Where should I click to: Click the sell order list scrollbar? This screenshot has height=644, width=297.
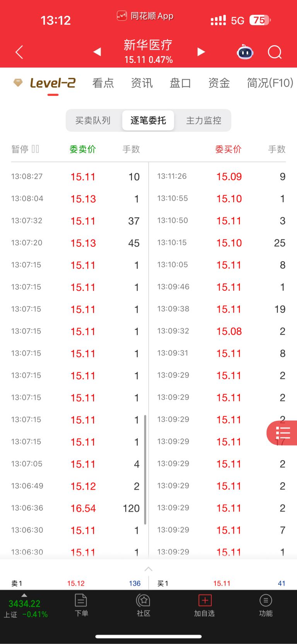(x=145, y=470)
